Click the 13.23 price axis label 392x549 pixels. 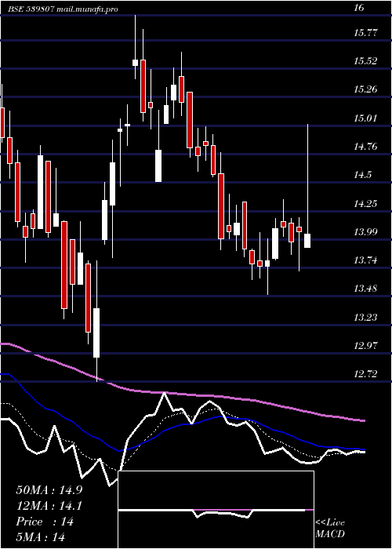coord(366,317)
